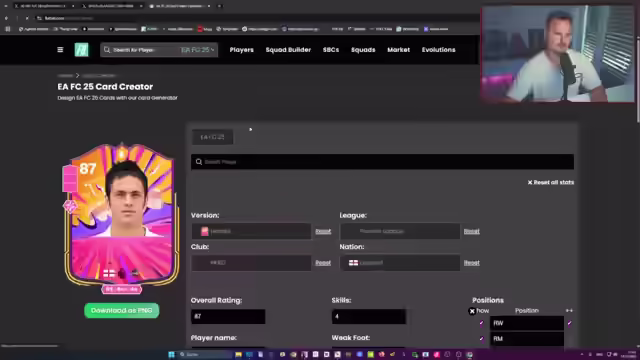Click the magnifier in the player search bar
This screenshot has width=640, height=360.
199,162
